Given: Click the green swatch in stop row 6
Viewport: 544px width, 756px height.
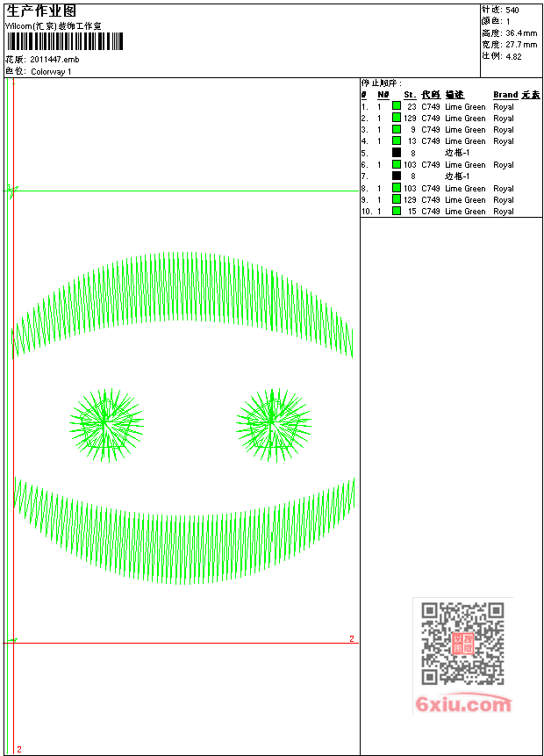Looking at the screenshot, I should tap(396, 164).
